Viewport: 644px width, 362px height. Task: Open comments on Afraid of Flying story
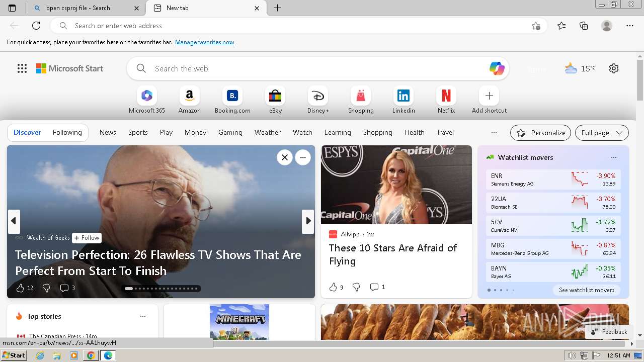pos(377,287)
